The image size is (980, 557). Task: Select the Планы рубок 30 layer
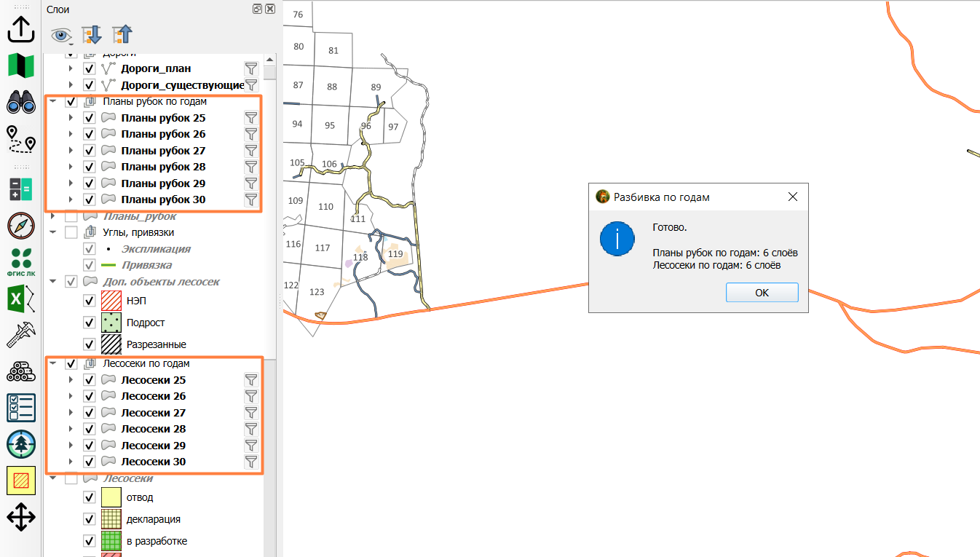coord(163,200)
